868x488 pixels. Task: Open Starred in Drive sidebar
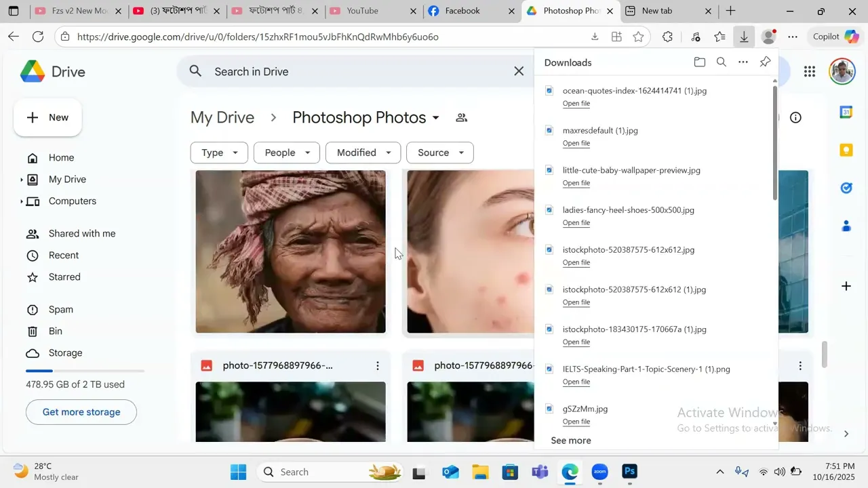point(64,277)
